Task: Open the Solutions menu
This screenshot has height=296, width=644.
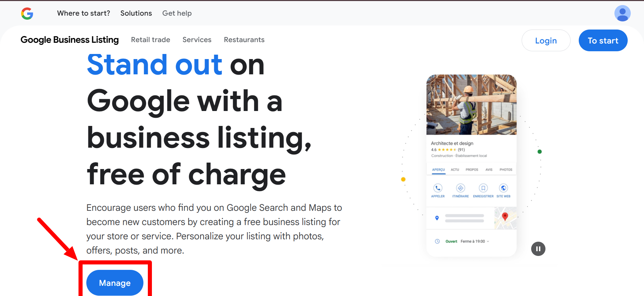Action: [x=136, y=13]
